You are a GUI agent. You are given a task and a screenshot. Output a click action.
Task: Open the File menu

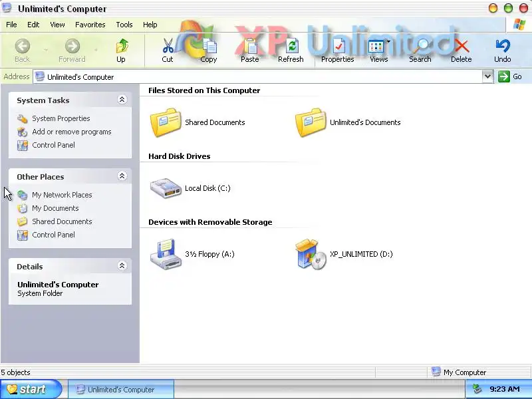[x=11, y=25]
